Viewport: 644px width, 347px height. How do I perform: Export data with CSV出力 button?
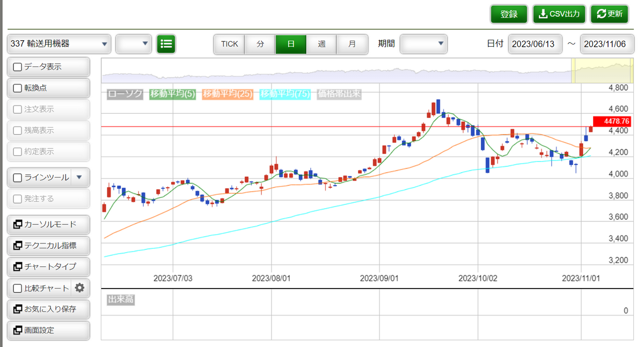[x=559, y=14]
